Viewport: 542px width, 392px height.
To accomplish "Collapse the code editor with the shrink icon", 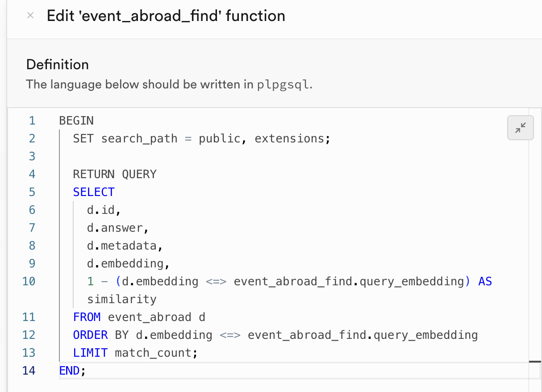I will (x=520, y=128).
